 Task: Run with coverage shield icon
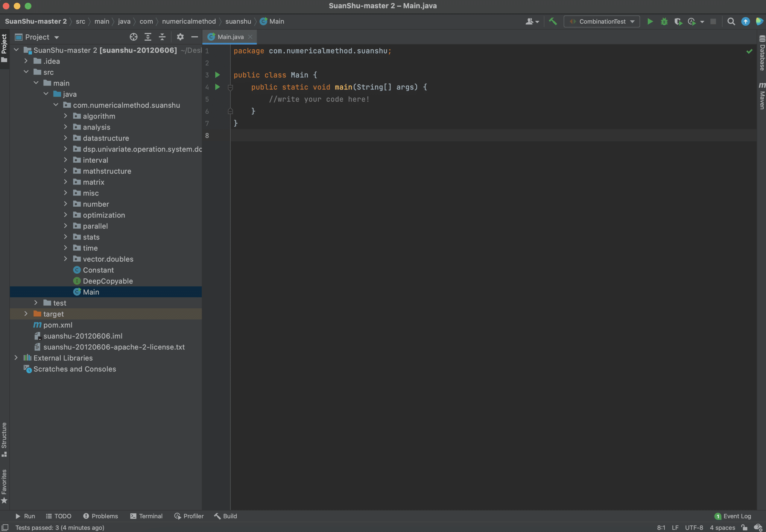pyautogui.click(x=678, y=22)
